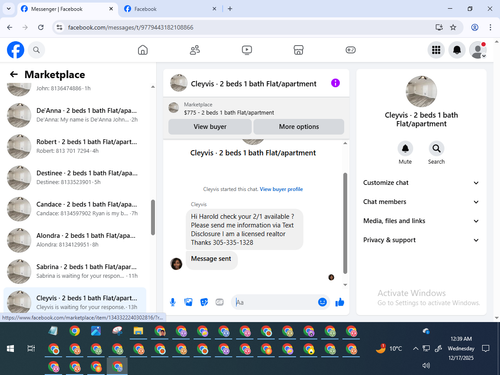500x375 pixels.
Task: Mute this conversation
Action: pyautogui.click(x=405, y=148)
